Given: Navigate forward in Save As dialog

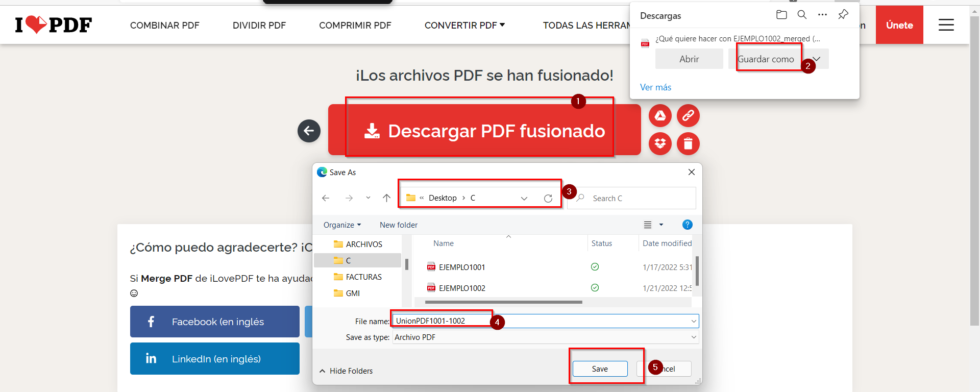Looking at the screenshot, I should click(349, 198).
